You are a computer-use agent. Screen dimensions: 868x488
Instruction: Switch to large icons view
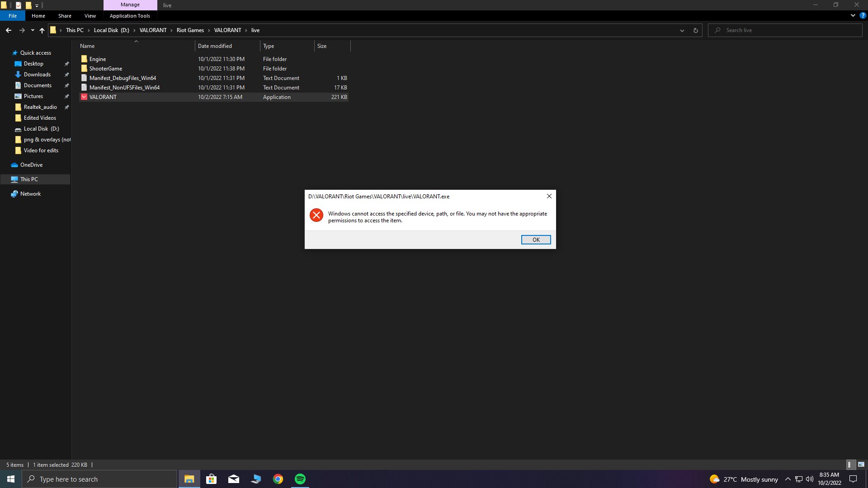click(x=861, y=465)
